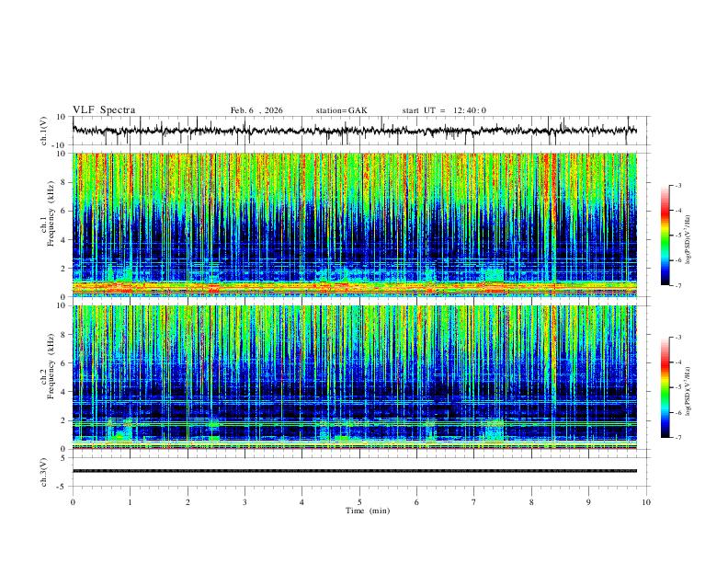This screenshot has height=563, width=728.
Task: Select the "start UT = 12:40:0" text
Action: [444, 110]
